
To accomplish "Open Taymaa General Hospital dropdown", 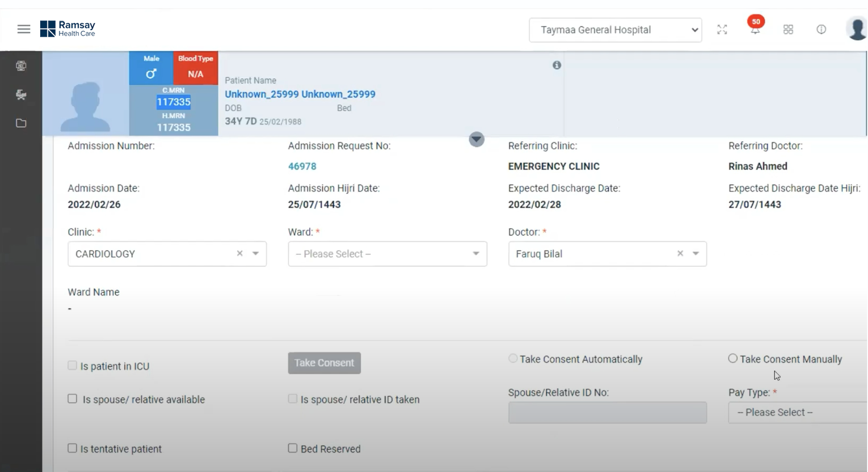I will 615,30.
